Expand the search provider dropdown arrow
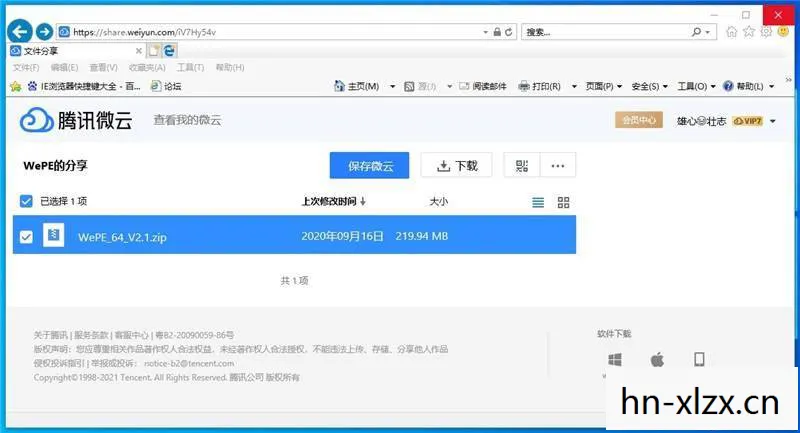 pos(708,32)
